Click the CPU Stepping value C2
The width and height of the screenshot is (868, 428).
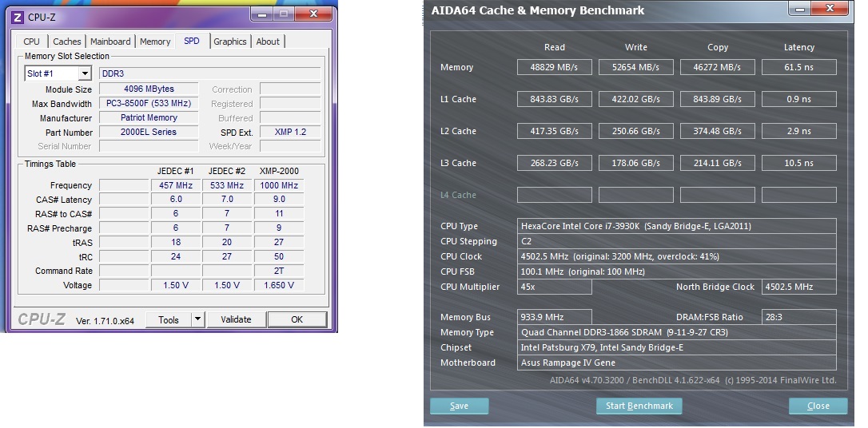pos(676,242)
